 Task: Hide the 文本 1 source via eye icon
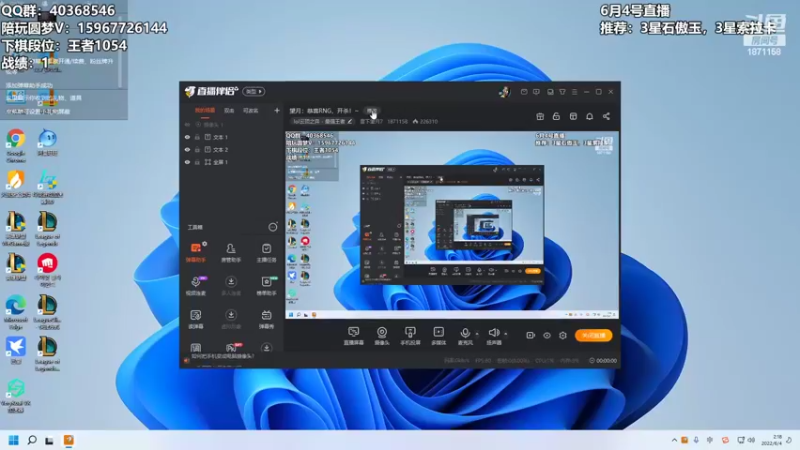[x=187, y=137]
